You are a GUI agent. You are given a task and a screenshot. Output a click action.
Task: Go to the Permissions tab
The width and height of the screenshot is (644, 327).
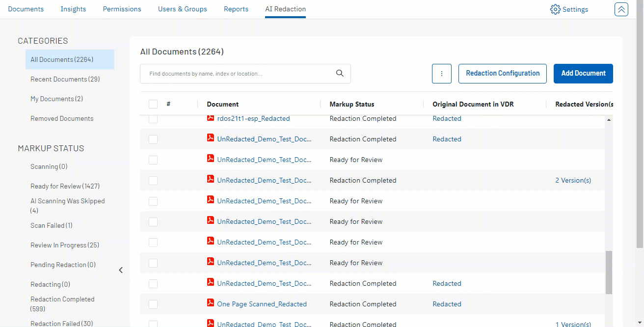122,9
